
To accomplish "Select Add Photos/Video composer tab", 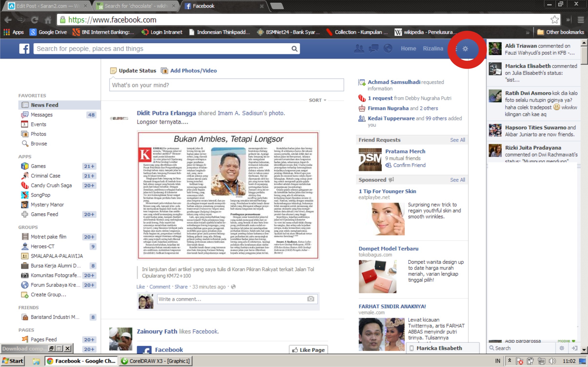I will pos(189,71).
